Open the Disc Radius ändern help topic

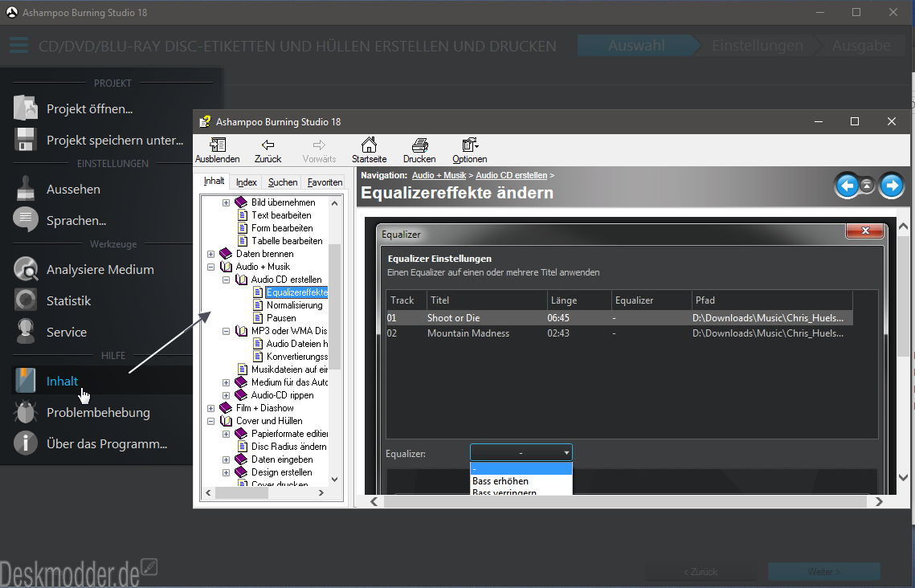click(289, 447)
